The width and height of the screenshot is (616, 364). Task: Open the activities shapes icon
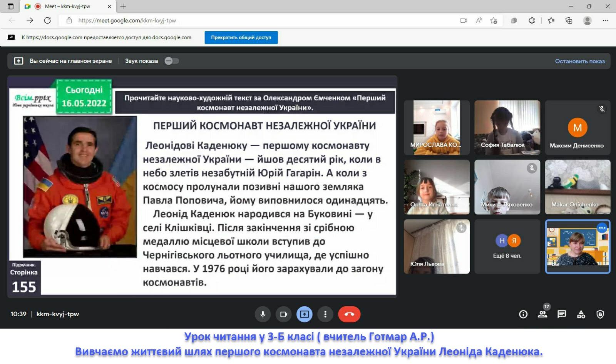click(x=581, y=314)
